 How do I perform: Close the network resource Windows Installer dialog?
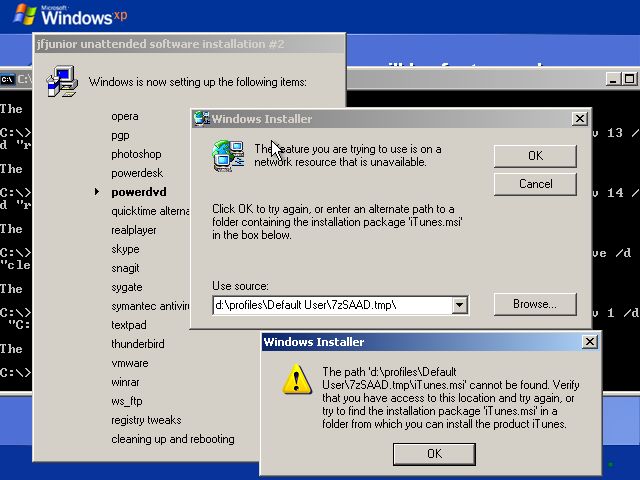pos(580,119)
